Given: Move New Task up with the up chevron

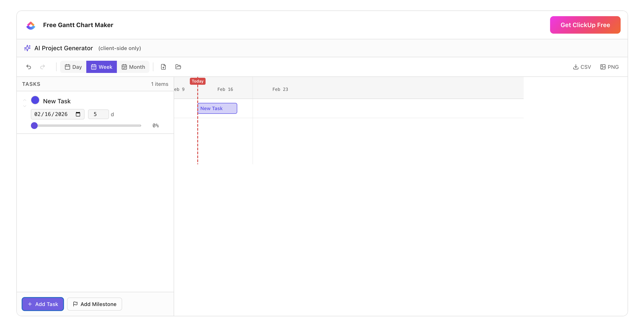Looking at the screenshot, I should tap(25, 100).
